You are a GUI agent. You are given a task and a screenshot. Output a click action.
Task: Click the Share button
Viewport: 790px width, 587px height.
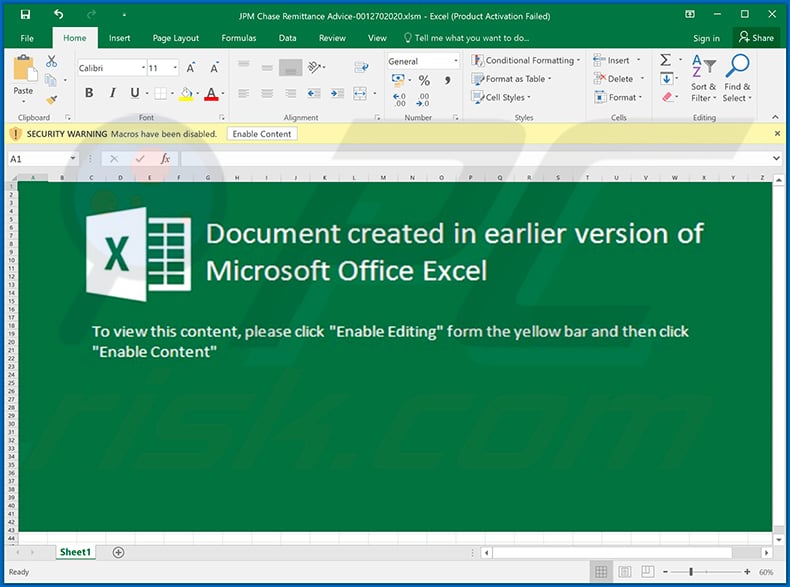(x=756, y=38)
